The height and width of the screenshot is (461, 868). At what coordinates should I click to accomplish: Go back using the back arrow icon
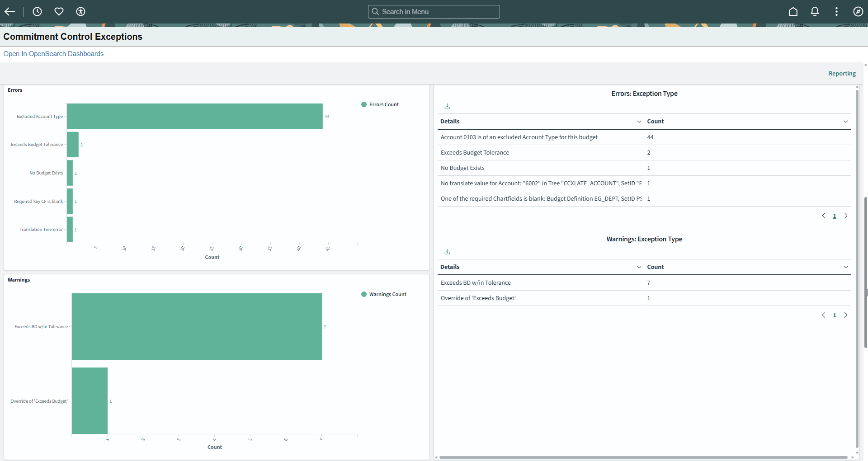click(x=10, y=12)
